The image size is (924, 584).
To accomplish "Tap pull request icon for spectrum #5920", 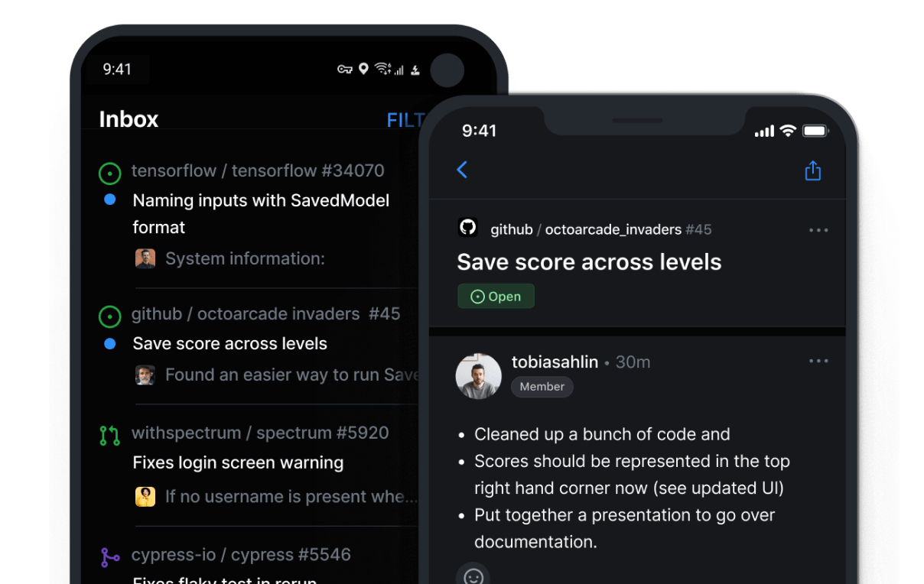I will 110,436.
